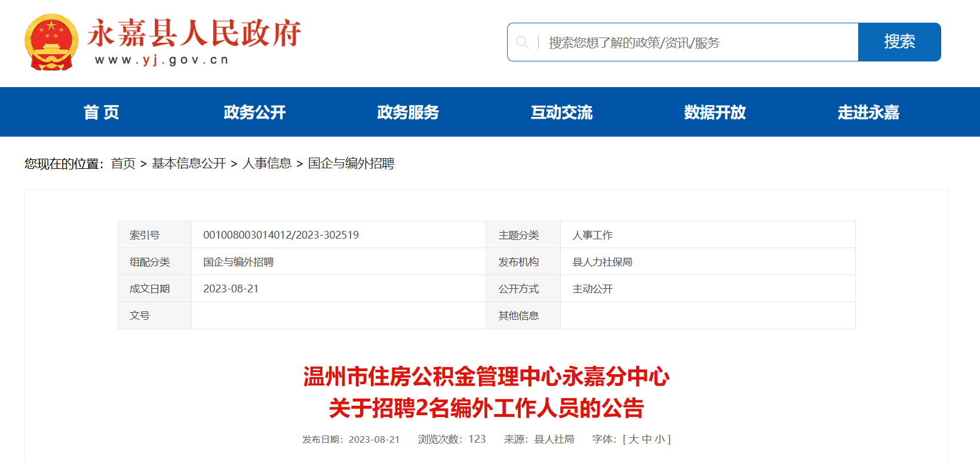The image size is (980, 463).
Task: Go to 政务公开 in the navigation bar
Action: pyautogui.click(x=254, y=112)
